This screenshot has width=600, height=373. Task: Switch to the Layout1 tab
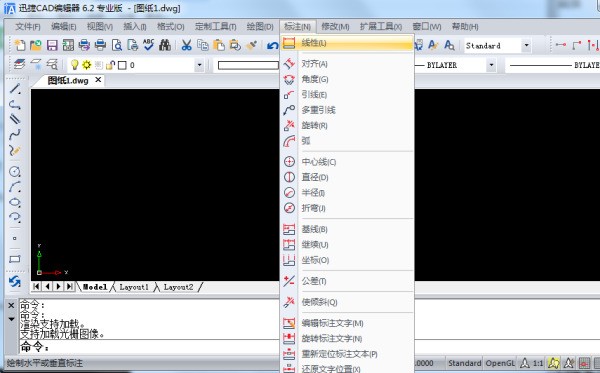134,287
